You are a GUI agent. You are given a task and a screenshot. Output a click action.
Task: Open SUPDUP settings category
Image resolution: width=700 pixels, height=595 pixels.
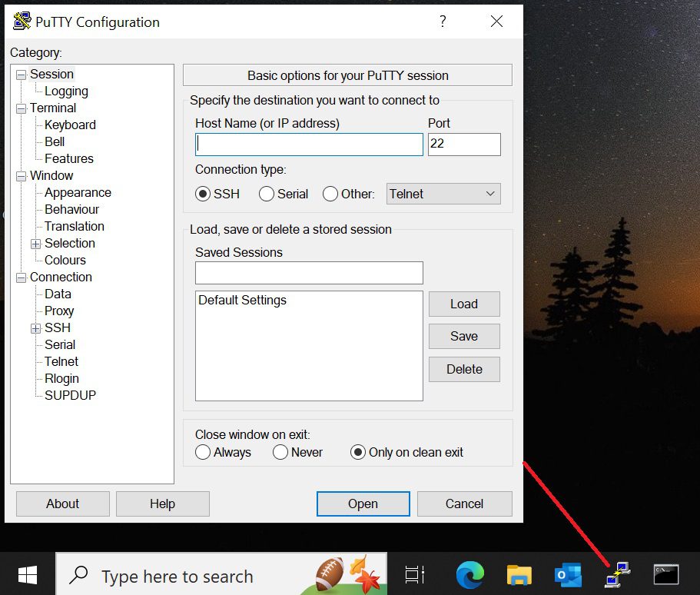pyautogui.click(x=70, y=395)
